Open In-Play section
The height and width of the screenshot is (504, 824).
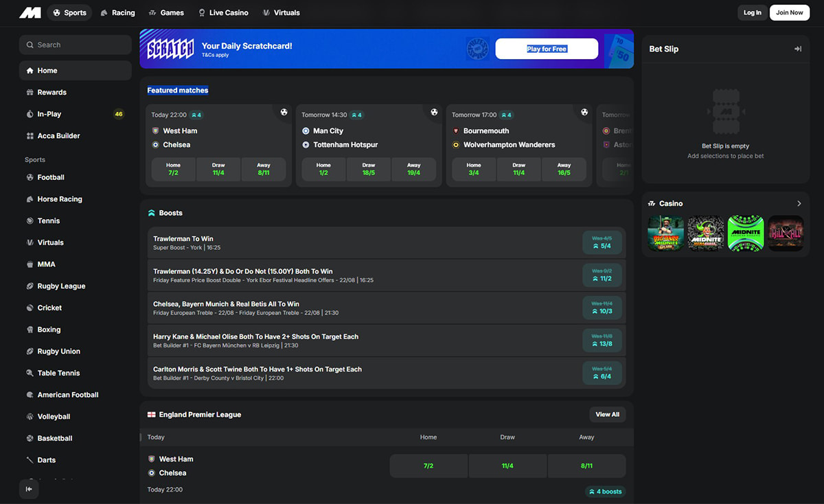point(76,114)
